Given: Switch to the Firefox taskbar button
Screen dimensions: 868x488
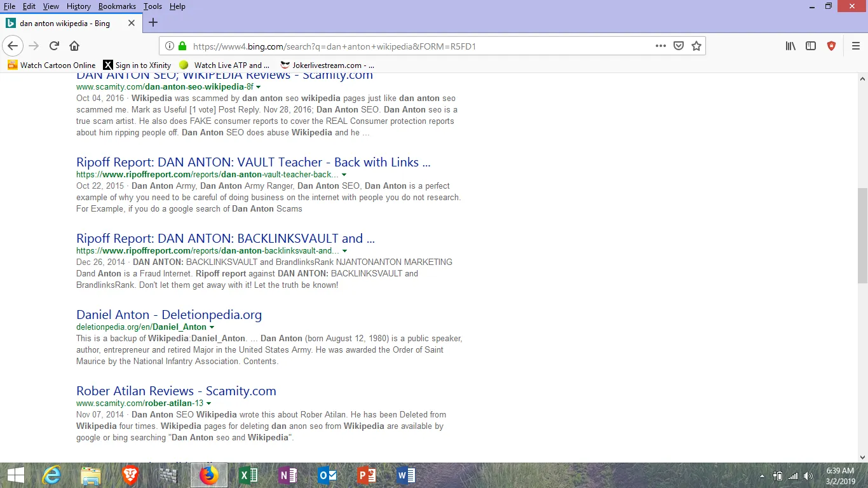Looking at the screenshot, I should tap(209, 475).
